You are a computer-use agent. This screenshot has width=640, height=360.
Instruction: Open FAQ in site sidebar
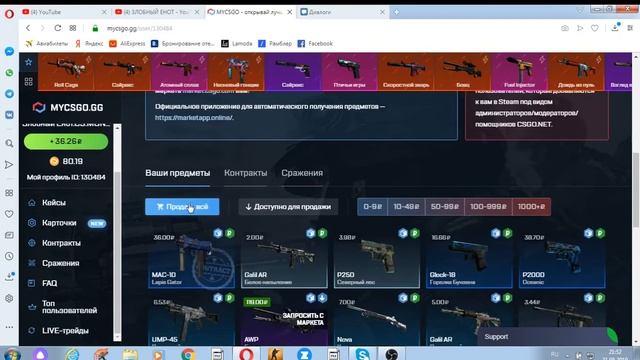click(x=49, y=283)
